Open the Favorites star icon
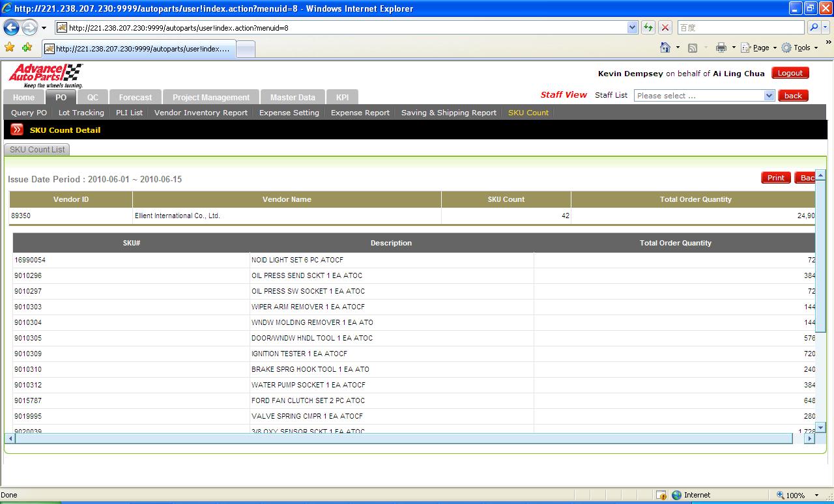This screenshot has width=834, height=504. coord(9,48)
